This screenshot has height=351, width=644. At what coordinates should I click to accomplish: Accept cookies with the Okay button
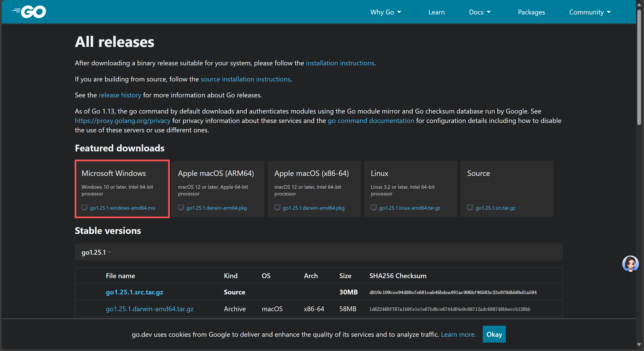[494, 334]
